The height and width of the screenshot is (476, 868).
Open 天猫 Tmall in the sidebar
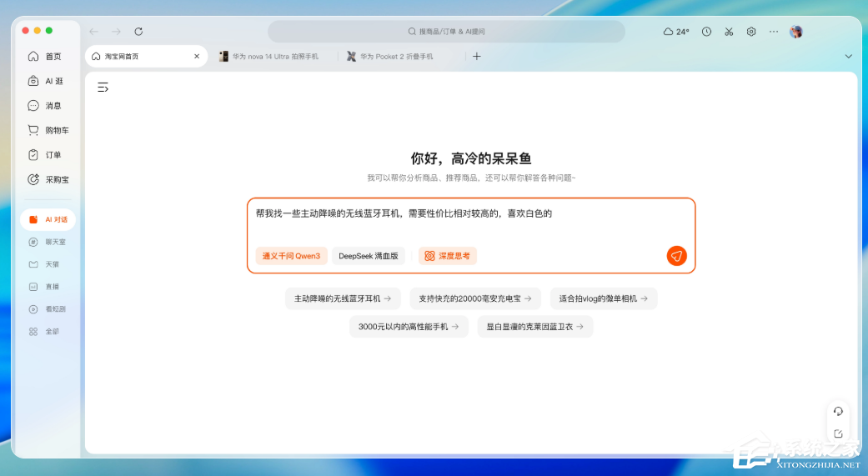tap(44, 264)
